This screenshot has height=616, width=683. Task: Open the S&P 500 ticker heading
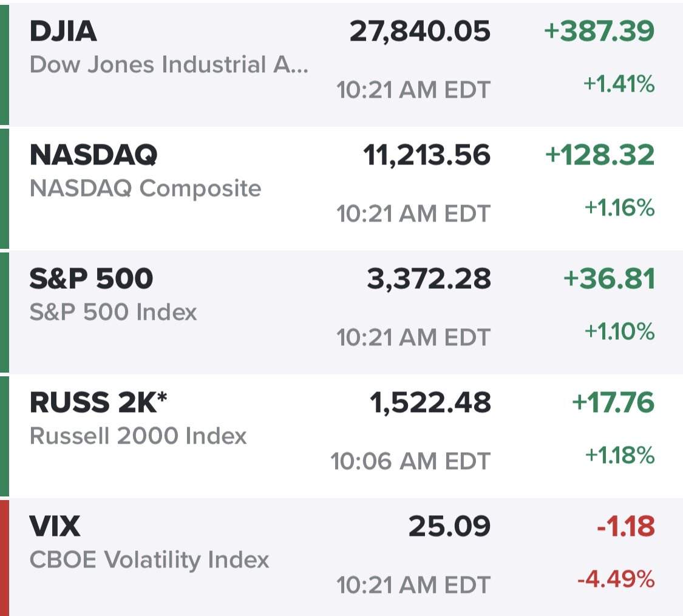click(91, 279)
